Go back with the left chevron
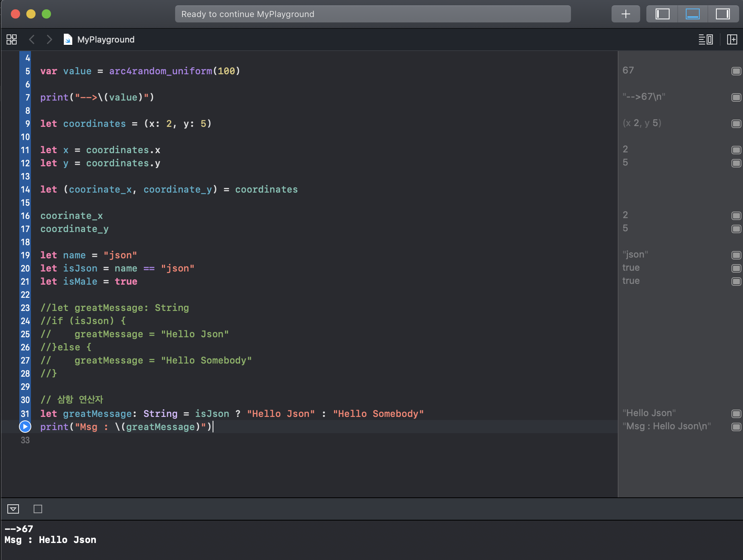This screenshot has width=743, height=560. (32, 39)
